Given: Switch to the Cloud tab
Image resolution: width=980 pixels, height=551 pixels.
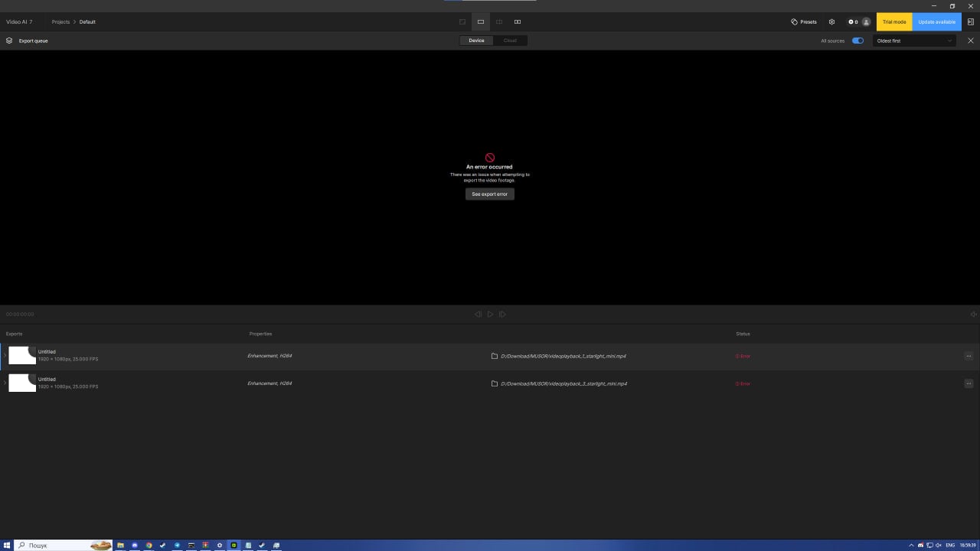Looking at the screenshot, I should (x=510, y=41).
